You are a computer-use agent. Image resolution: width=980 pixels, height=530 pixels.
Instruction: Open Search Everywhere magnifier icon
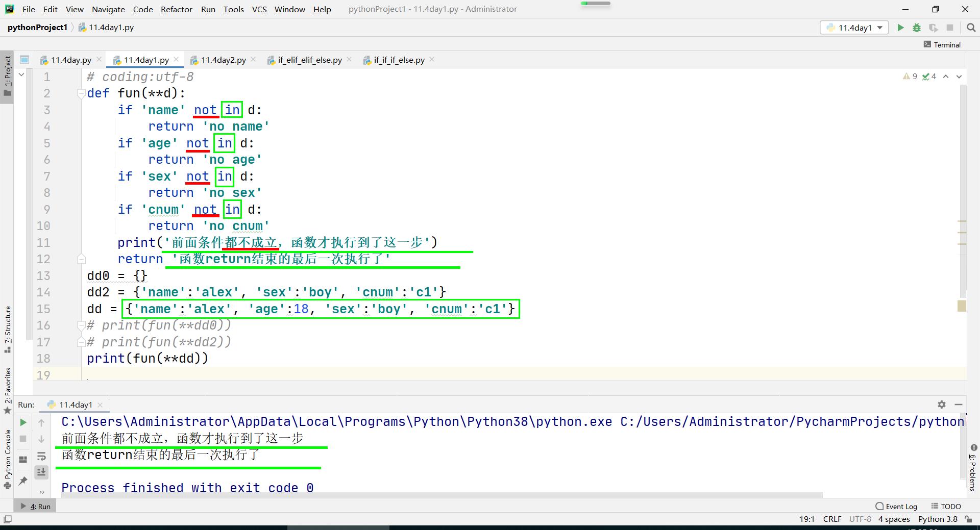(x=971, y=28)
